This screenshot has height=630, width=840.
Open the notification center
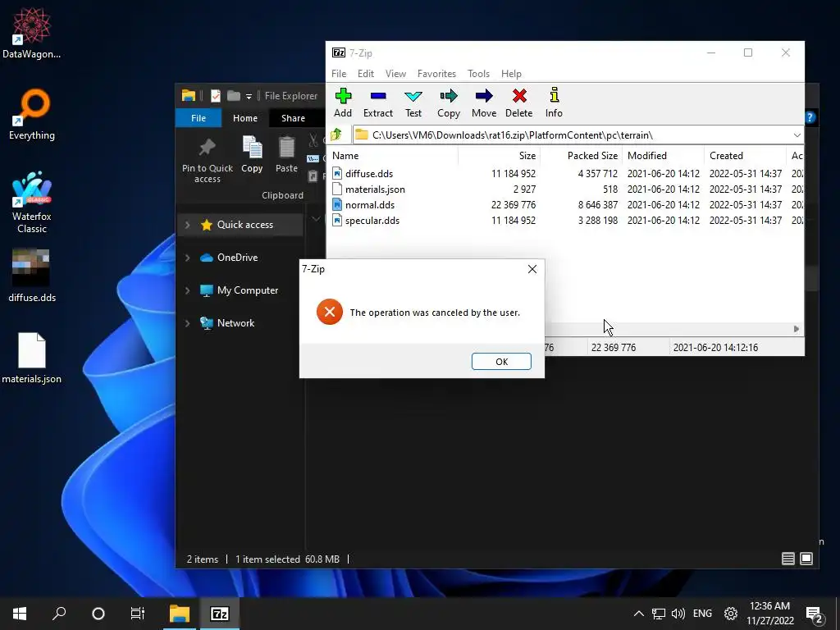815,614
